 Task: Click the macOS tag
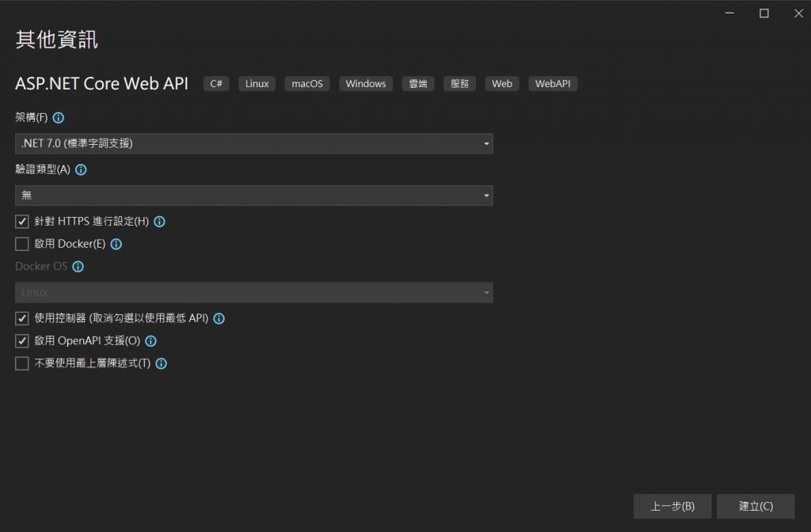point(307,84)
